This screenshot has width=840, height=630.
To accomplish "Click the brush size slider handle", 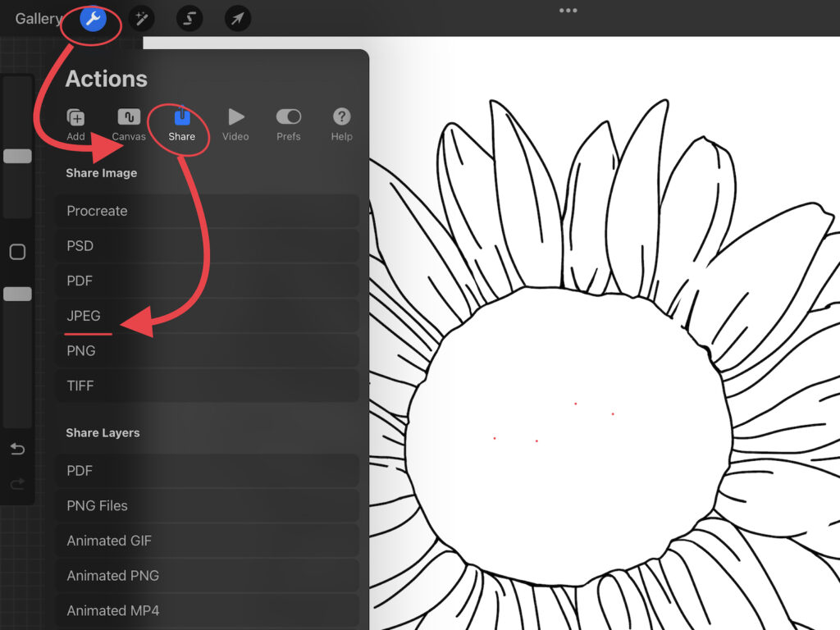I will pos(18,156).
